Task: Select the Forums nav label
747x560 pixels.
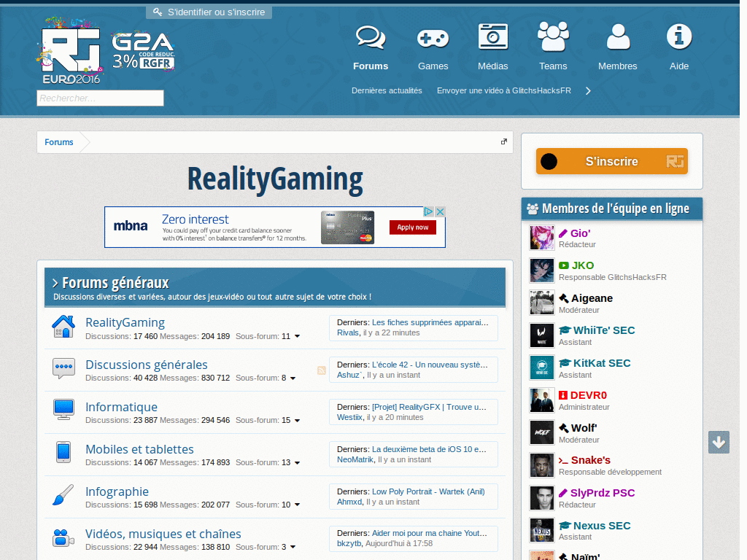Action: (371, 66)
